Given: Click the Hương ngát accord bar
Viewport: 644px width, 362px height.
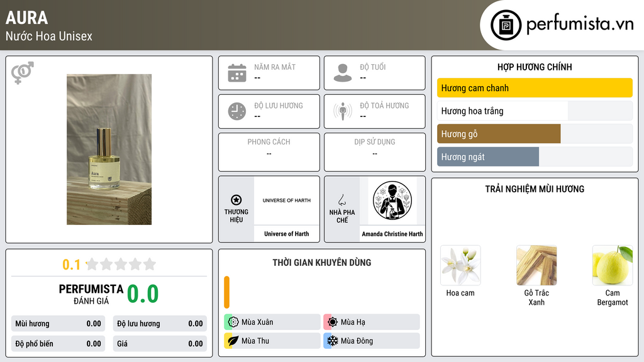Looking at the screenshot, I should [535, 156].
